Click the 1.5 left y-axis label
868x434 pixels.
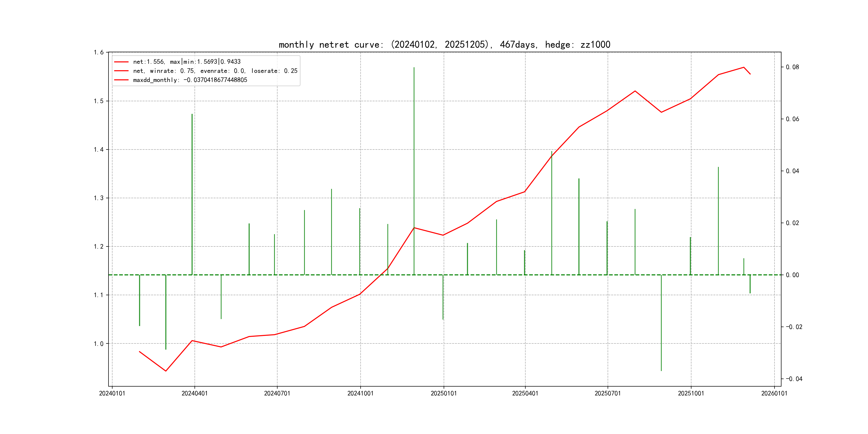pos(98,101)
